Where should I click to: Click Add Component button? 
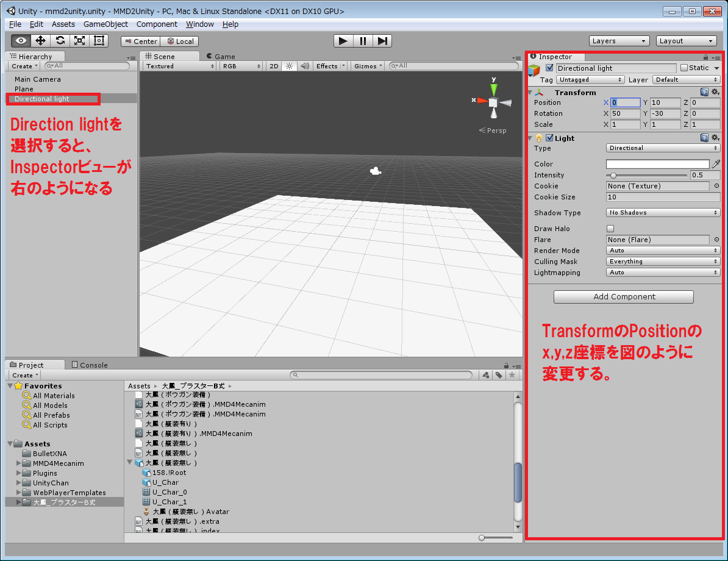coord(624,297)
